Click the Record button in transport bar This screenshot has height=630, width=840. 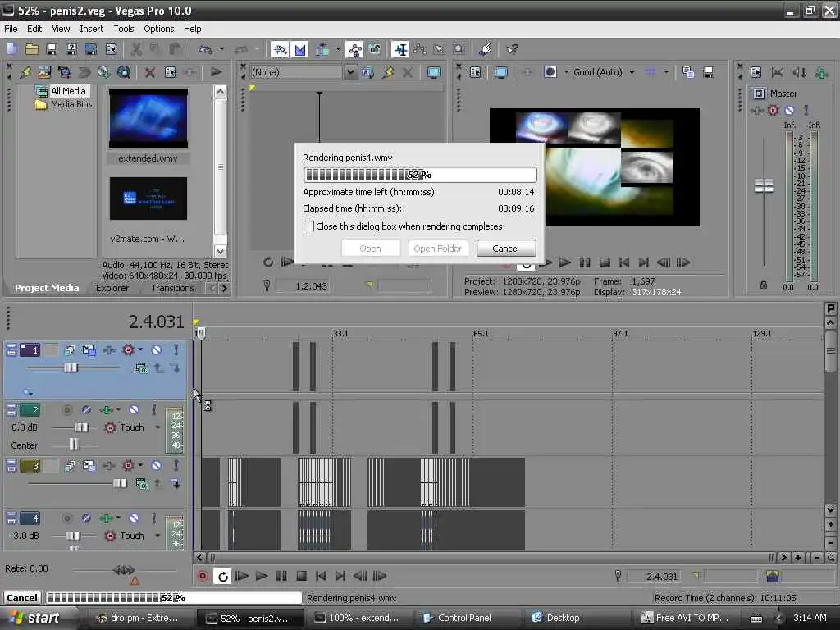tap(203, 576)
